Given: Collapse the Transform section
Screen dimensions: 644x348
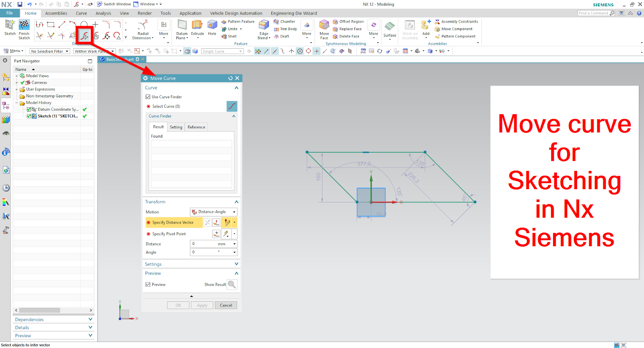Looking at the screenshot, I should tap(236, 202).
